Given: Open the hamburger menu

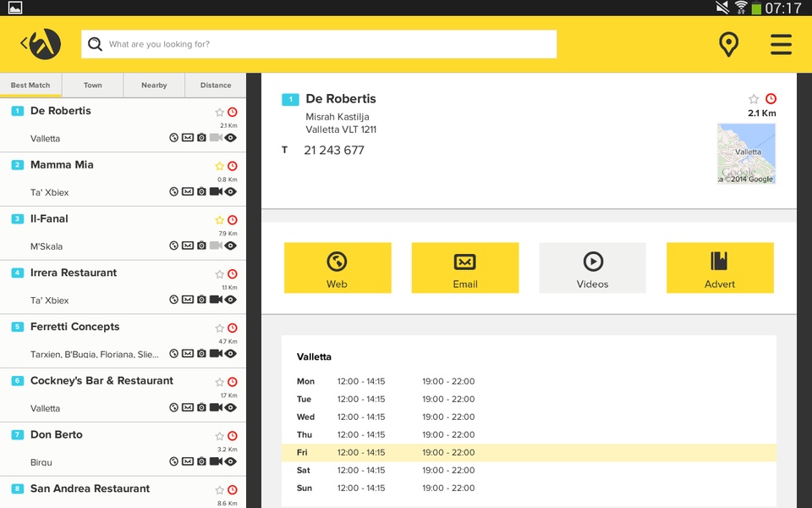Looking at the screenshot, I should (x=781, y=44).
